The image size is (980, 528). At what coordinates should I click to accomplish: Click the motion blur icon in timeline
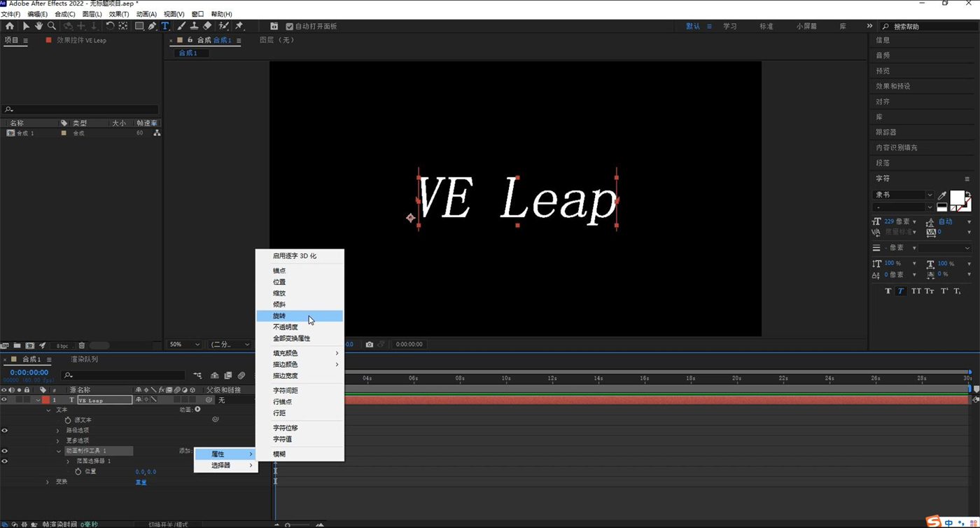point(241,375)
